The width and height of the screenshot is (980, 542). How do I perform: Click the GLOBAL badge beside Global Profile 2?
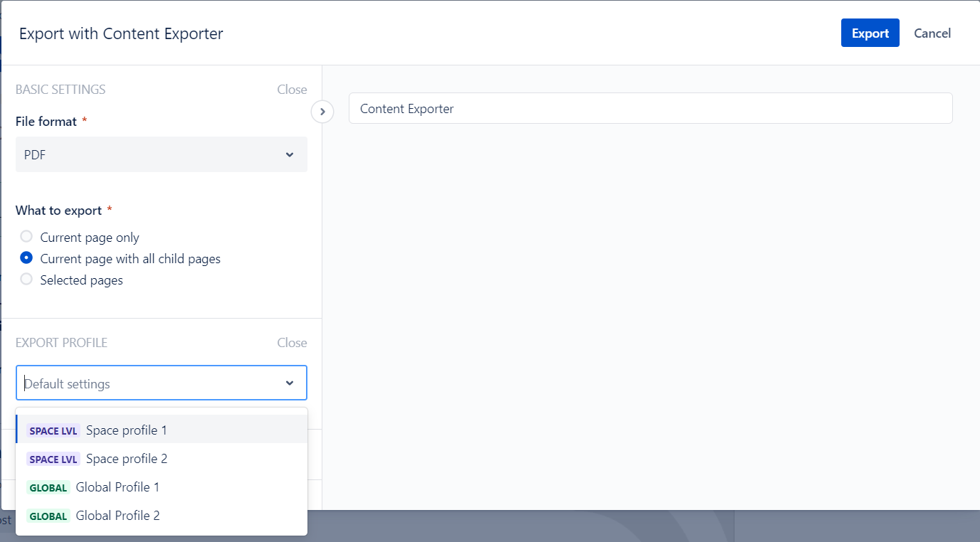pos(48,516)
